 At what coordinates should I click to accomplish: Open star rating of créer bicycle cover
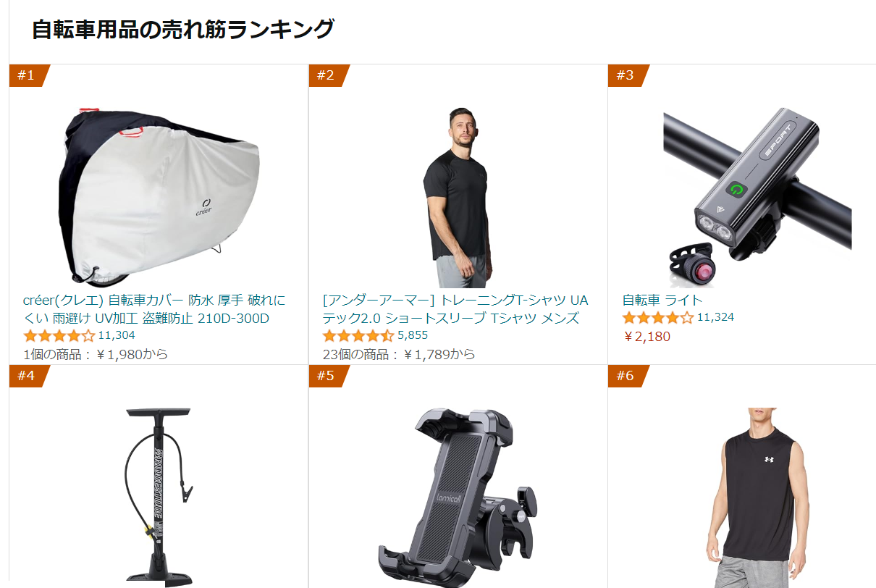tap(59, 336)
